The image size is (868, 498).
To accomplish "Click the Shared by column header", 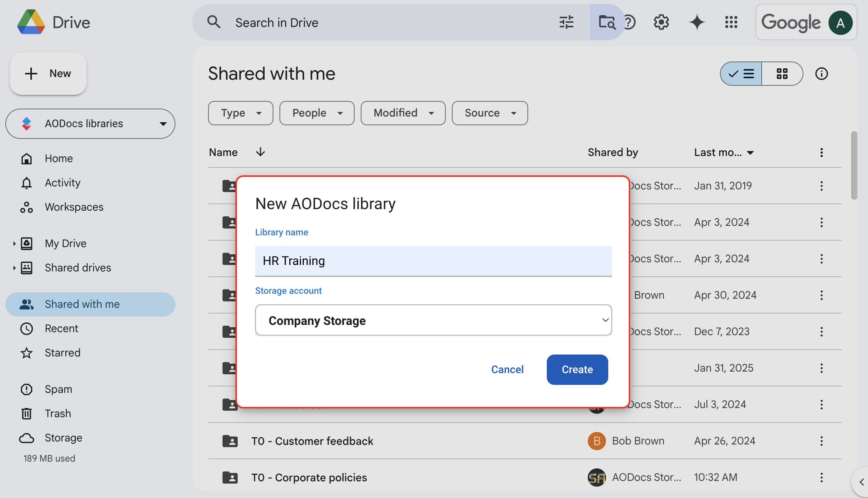I will click(613, 153).
